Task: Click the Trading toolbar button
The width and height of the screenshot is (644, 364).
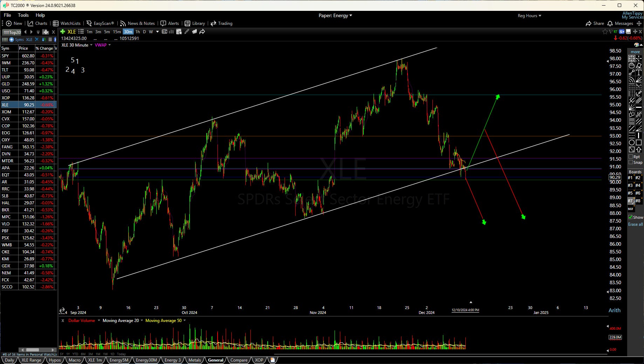Action: coord(221,23)
